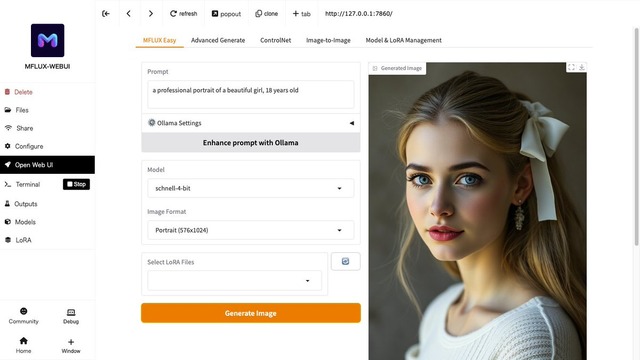
Task: Refresh the LoRA files list
Action: point(345,261)
